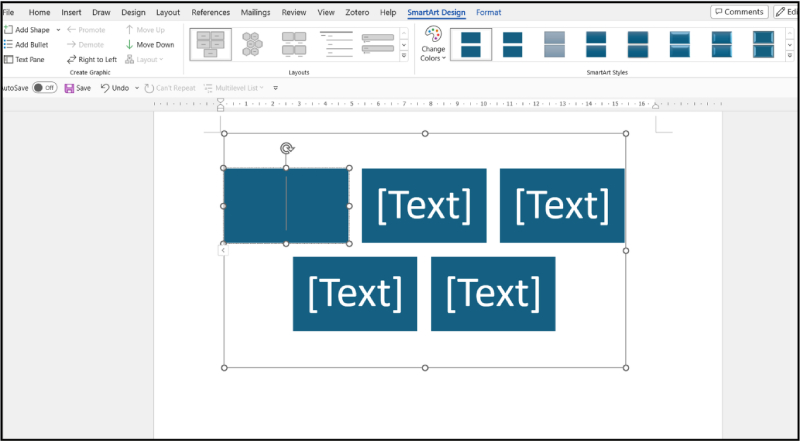Viewport: 800px width, 441px height.
Task: Open the Undo history dropdown arrow
Action: click(135, 88)
